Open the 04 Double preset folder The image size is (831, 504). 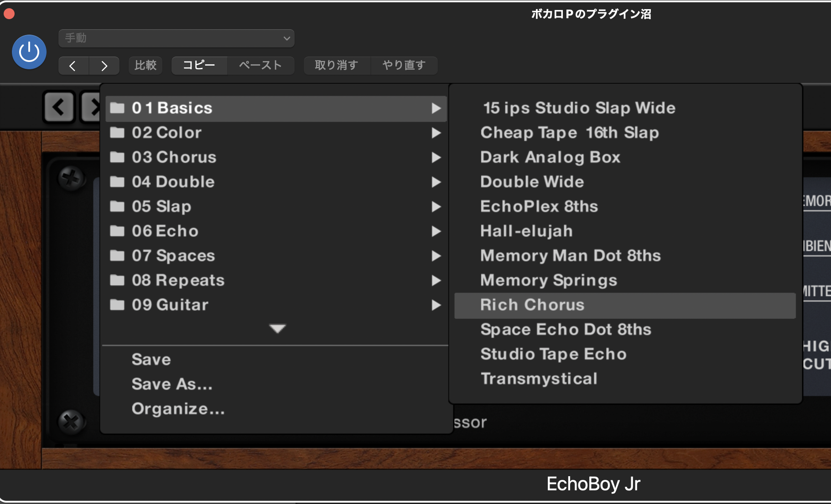(276, 182)
